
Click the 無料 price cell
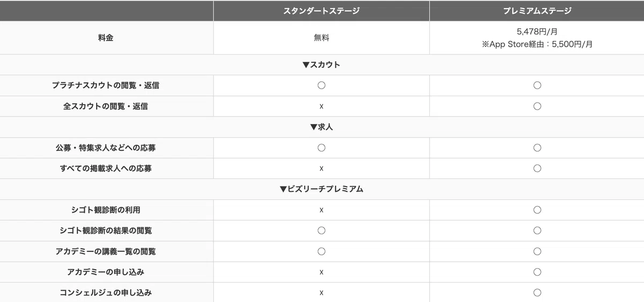321,38
